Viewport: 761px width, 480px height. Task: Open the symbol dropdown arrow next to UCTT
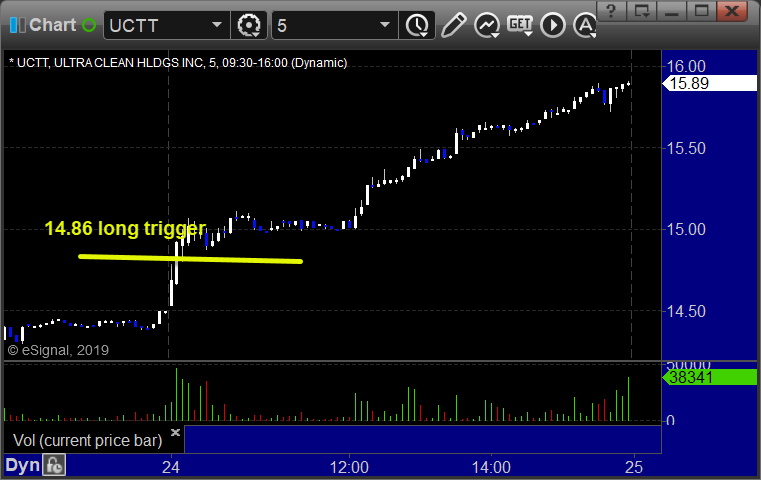(x=217, y=25)
